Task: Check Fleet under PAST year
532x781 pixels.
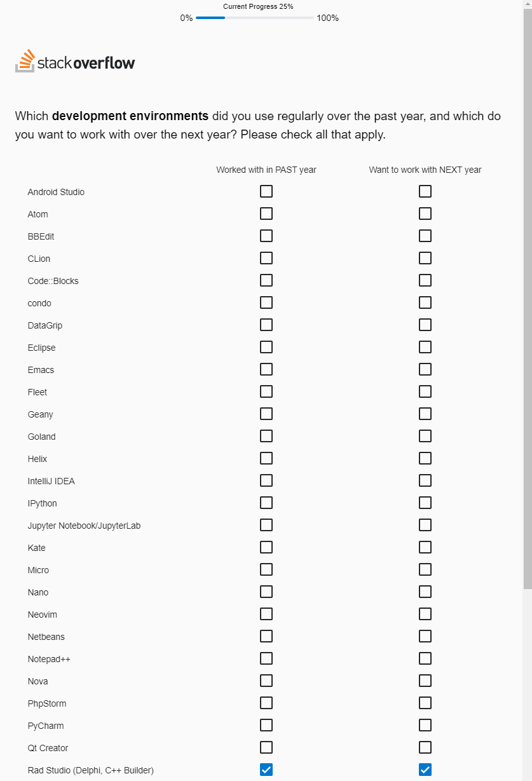Action: tap(266, 391)
